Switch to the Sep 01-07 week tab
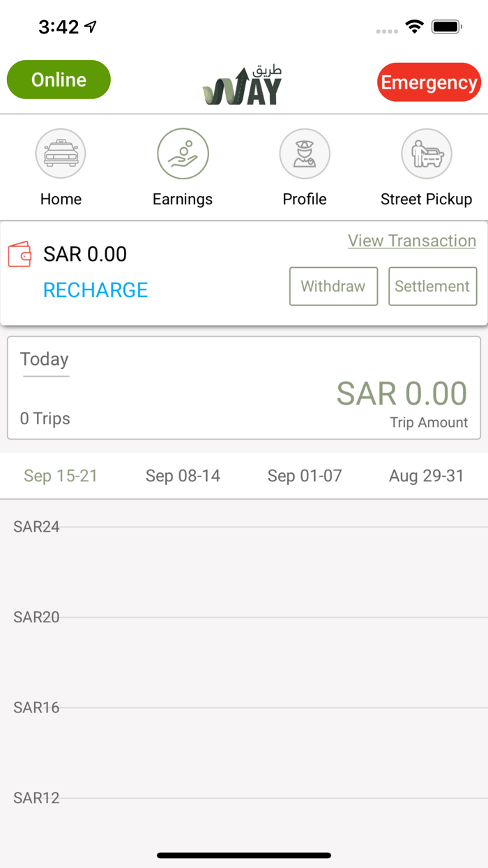Image resolution: width=488 pixels, height=868 pixels. click(305, 476)
